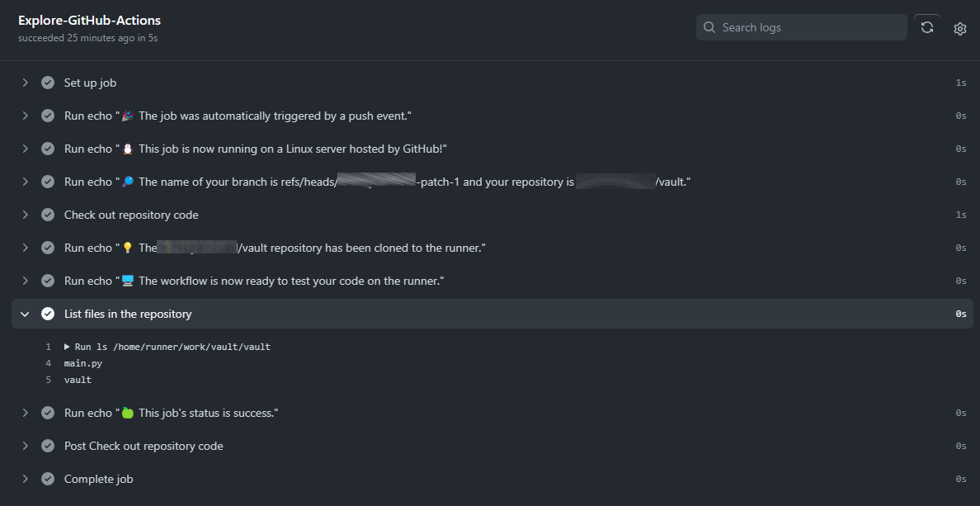Focus the Search logs field
Screen dimensions: 980x506
point(802,27)
